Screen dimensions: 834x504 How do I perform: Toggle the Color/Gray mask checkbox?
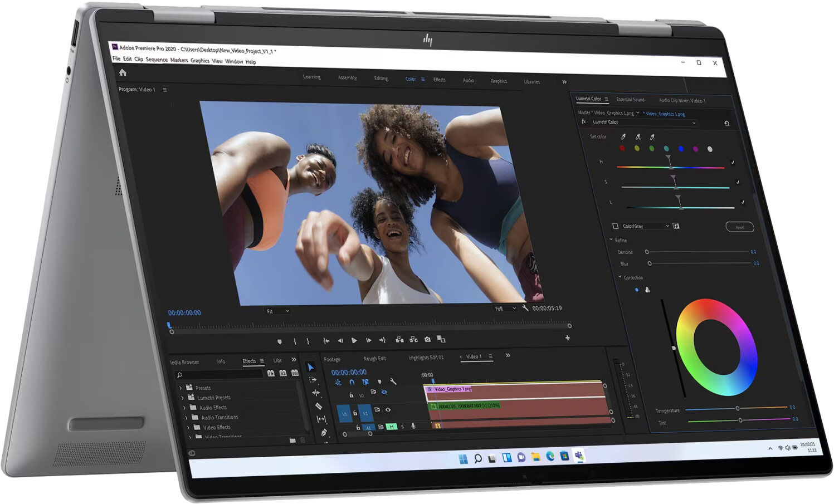coord(616,226)
